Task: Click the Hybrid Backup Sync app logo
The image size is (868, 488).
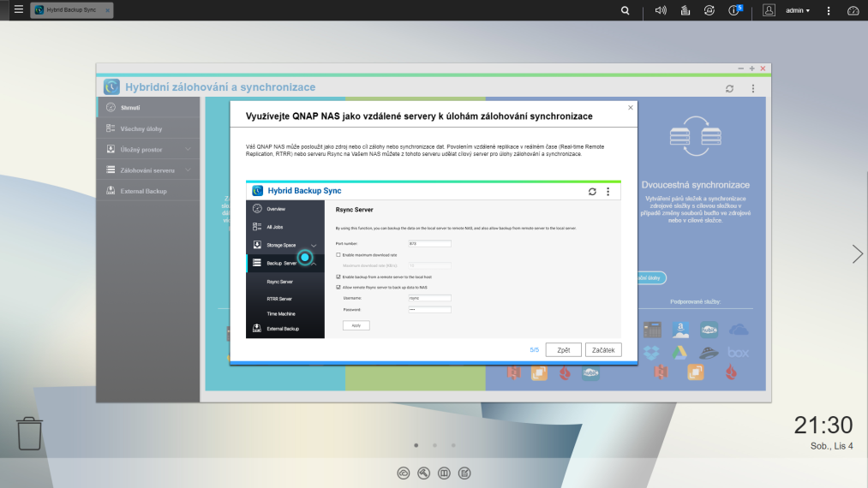Action: 111,86
